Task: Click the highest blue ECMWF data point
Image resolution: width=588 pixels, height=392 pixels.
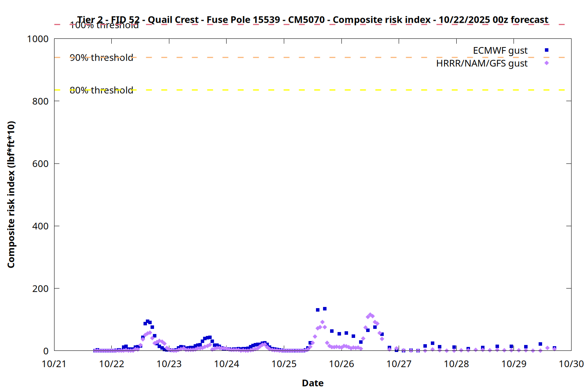Action: coord(325,309)
